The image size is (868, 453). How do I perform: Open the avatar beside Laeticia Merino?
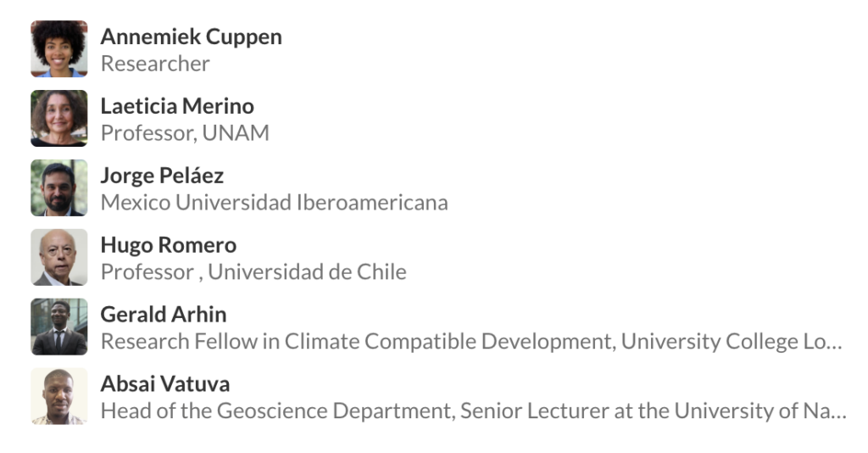59,119
